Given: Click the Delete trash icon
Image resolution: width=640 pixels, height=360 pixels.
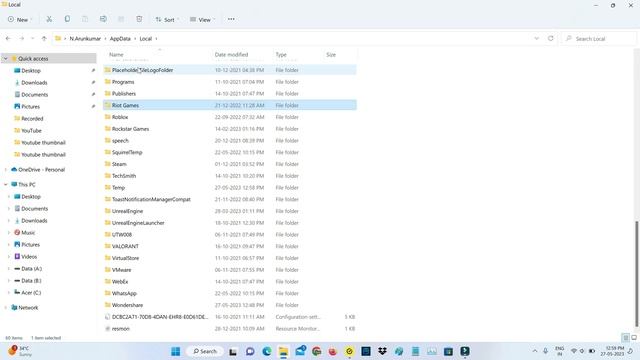Looking at the screenshot, I should coord(139,19).
